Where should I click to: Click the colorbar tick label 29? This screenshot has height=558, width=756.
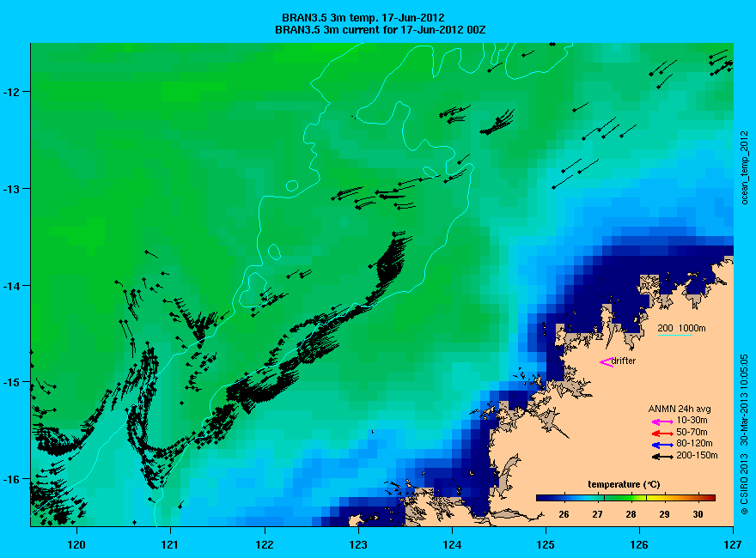point(664,514)
